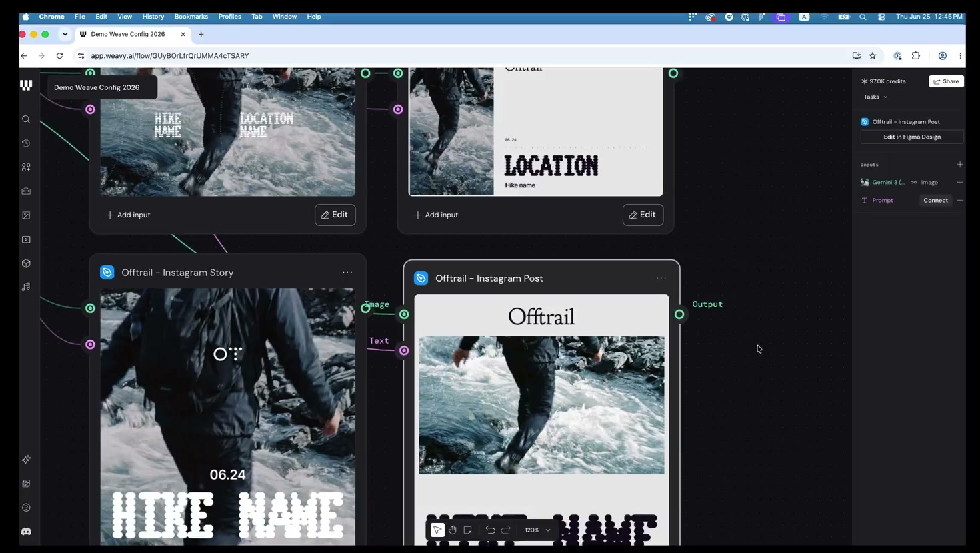
Task: Open the macOS clock Thu Jun 25
Action: coord(929,17)
